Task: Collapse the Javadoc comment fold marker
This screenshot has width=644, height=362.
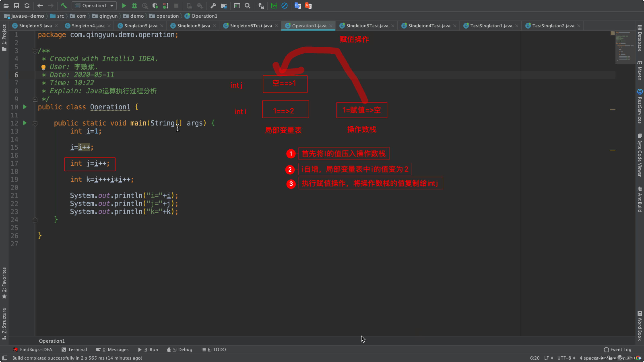Action: click(35, 51)
